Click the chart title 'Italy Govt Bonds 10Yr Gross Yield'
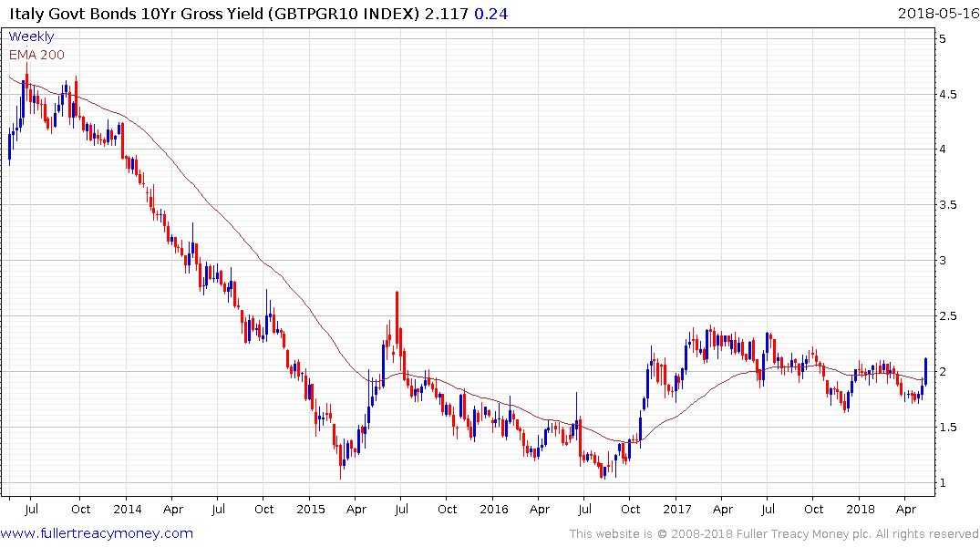This screenshot has width=980, height=547. (x=136, y=13)
